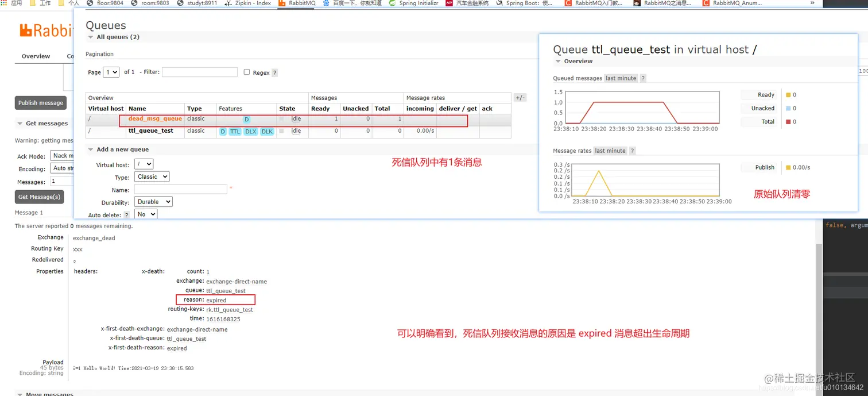Click the TTL feature badge of ttl_queue_test
Viewport: 868px width, 396px height.
[235, 132]
